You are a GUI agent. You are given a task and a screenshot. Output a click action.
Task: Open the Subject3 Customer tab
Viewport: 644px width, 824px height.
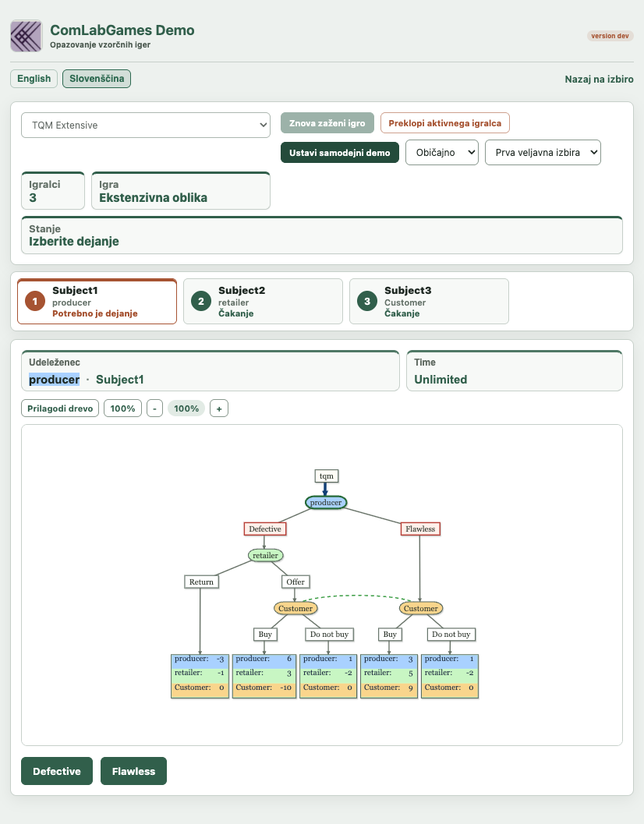429,302
